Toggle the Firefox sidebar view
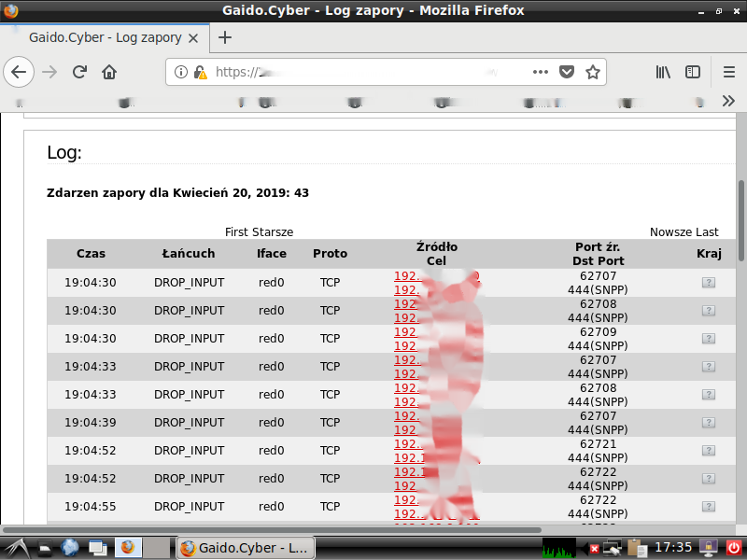The height and width of the screenshot is (560, 747). click(x=693, y=72)
